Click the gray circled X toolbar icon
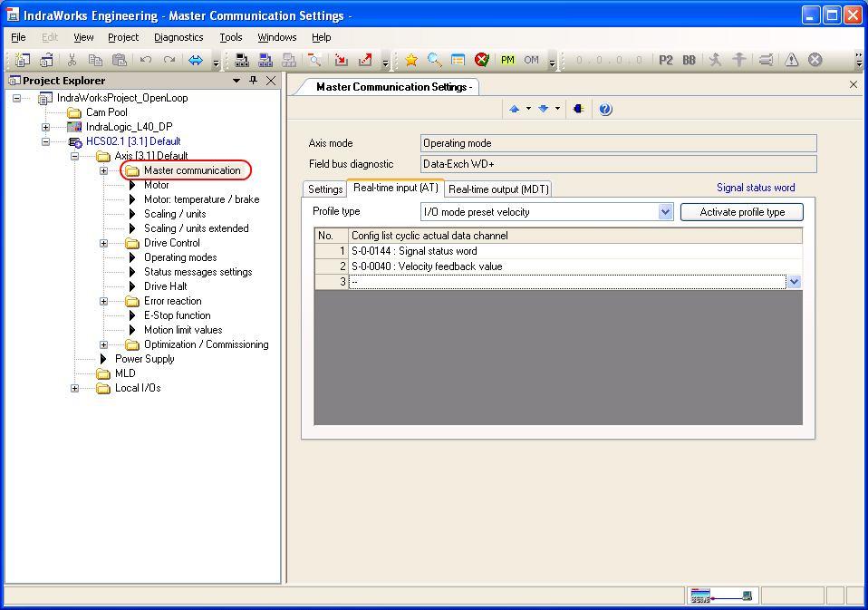Viewport: 868px width, 610px height. coord(815,60)
